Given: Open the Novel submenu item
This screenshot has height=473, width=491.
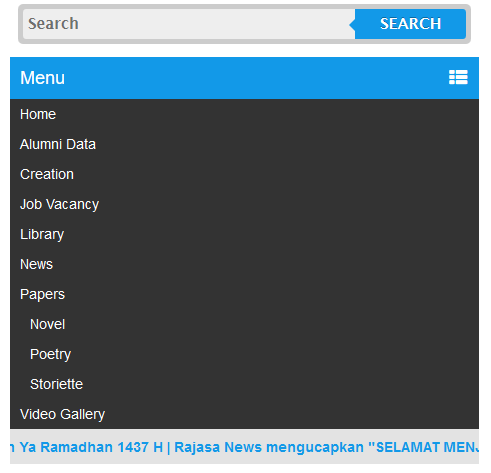Looking at the screenshot, I should [x=244, y=324].
